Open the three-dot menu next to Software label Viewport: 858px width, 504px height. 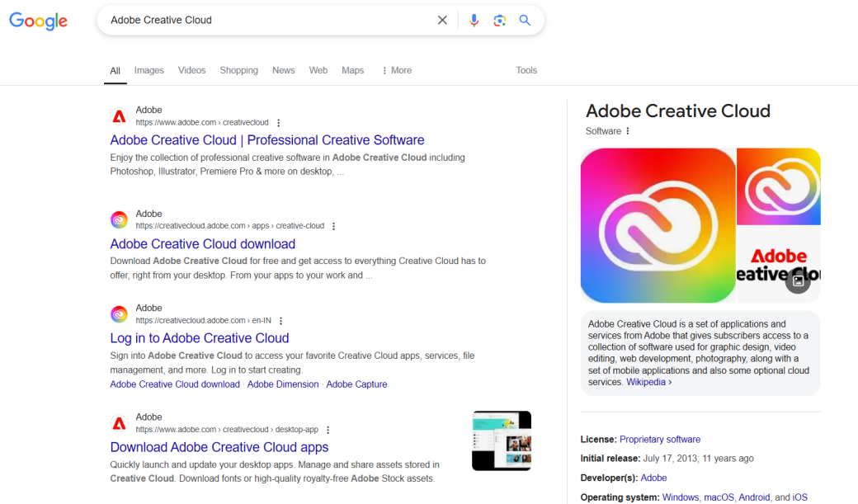(626, 131)
